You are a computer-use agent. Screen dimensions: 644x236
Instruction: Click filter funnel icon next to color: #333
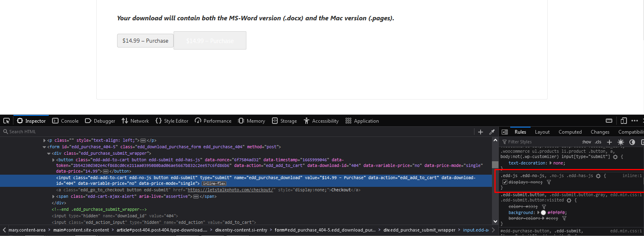coord(544,207)
